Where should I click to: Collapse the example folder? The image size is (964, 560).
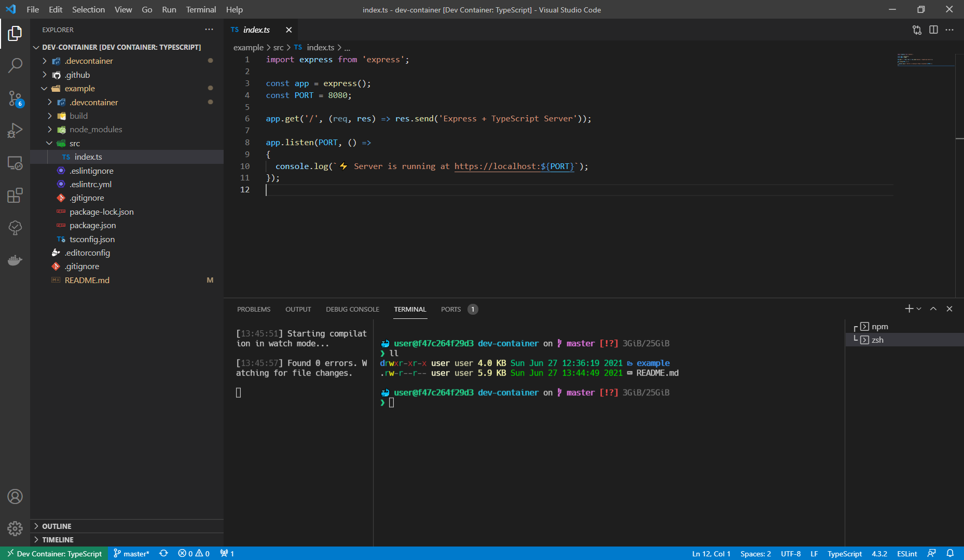point(127,89)
